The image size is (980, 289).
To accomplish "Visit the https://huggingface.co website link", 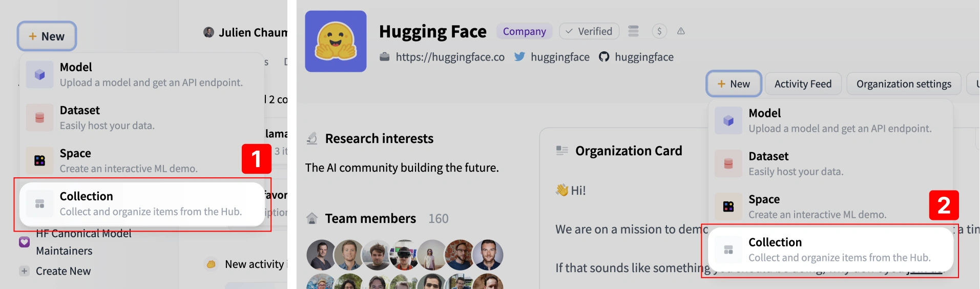I will 450,57.
